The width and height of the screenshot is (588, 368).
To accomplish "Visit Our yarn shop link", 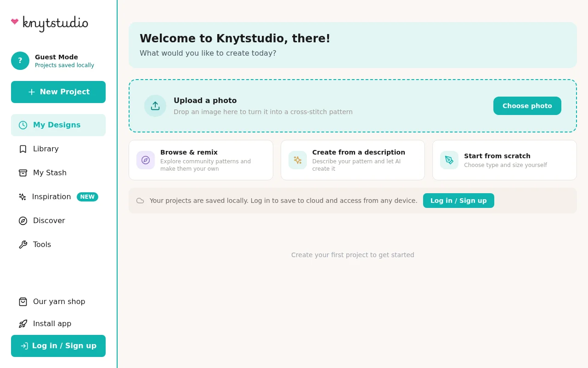I will (58, 302).
